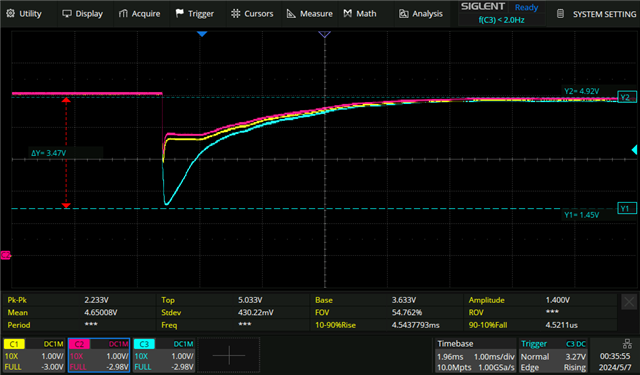
Task: Open the Display menu
Action: pos(82,14)
